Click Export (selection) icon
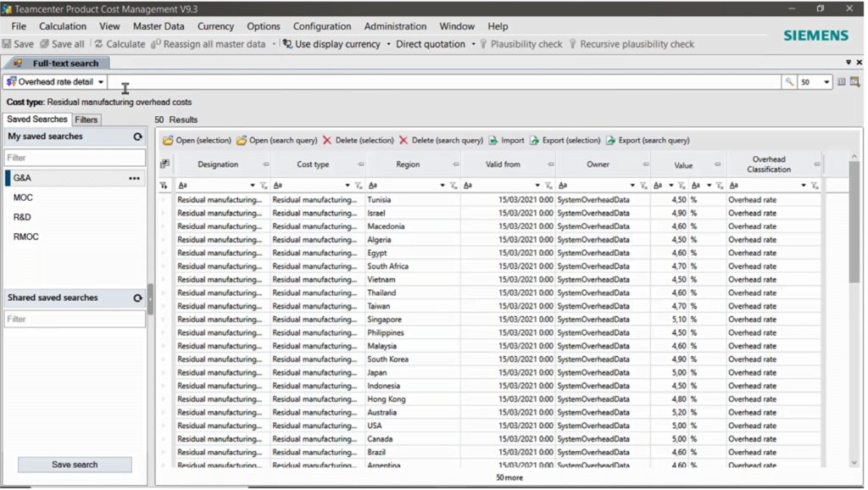 click(x=536, y=141)
